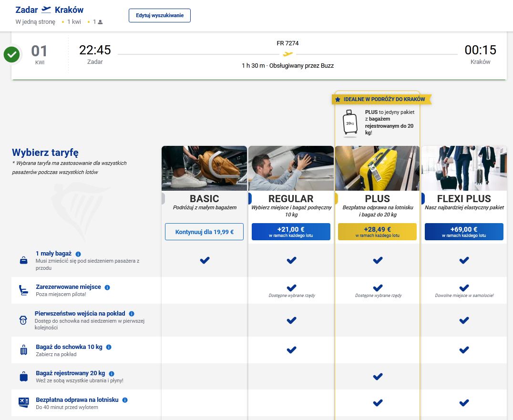The width and height of the screenshot is (513, 420).
Task: Choose PLUS fare for +28,49 €
Action: pyautogui.click(x=377, y=232)
